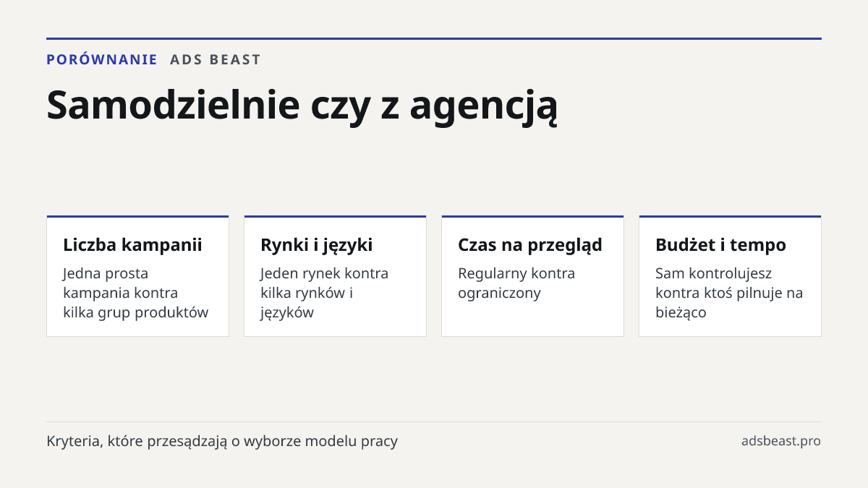Click 'Sam kontrolujesz kontra ktoś pilnuje na bieżąco'
Image resolution: width=868 pixels, height=488 pixels.
pyautogui.click(x=729, y=293)
